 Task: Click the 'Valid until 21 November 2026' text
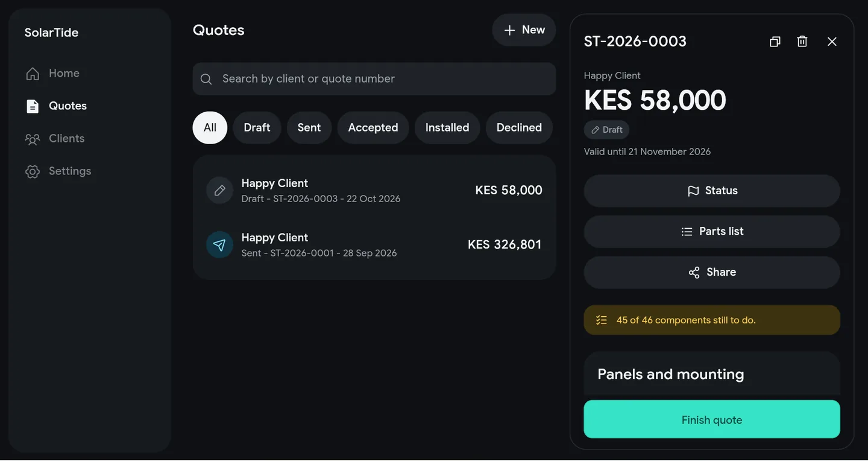[647, 151]
